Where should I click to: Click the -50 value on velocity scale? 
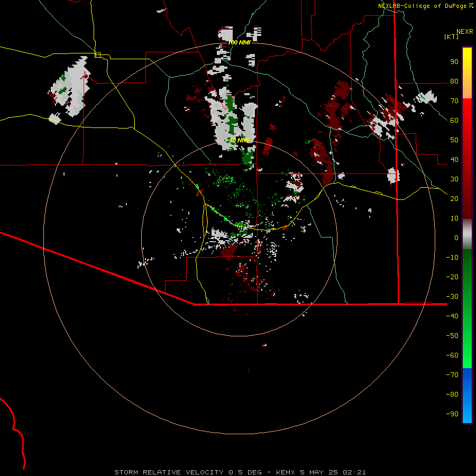point(452,335)
